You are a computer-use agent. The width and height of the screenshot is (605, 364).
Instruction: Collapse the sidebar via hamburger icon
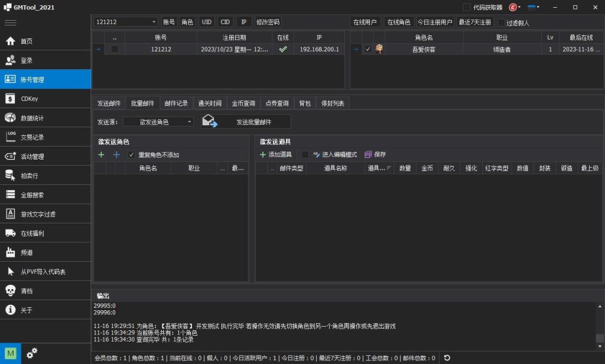tap(10, 21)
